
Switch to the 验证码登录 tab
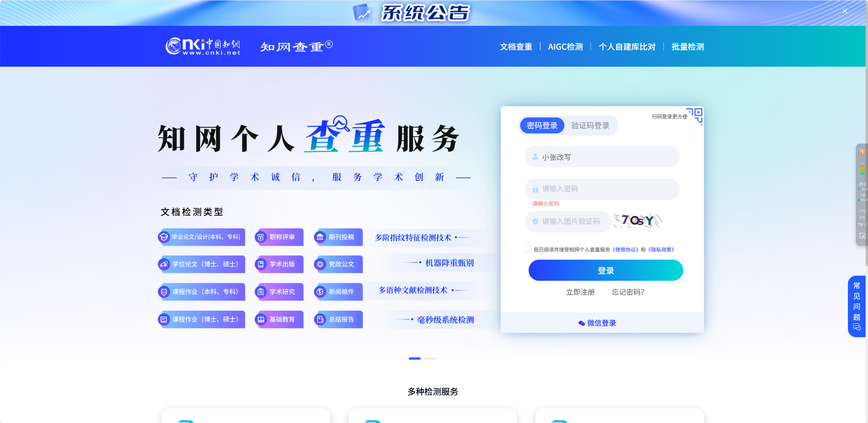pos(591,125)
